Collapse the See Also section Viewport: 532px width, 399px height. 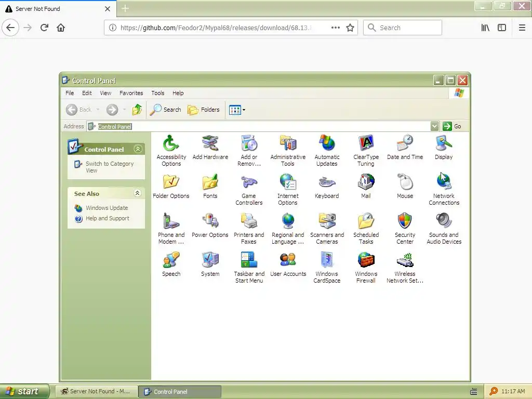click(x=137, y=193)
